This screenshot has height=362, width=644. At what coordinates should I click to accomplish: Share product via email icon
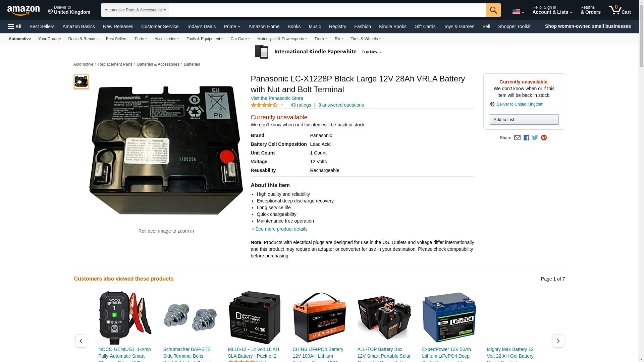pos(517,138)
